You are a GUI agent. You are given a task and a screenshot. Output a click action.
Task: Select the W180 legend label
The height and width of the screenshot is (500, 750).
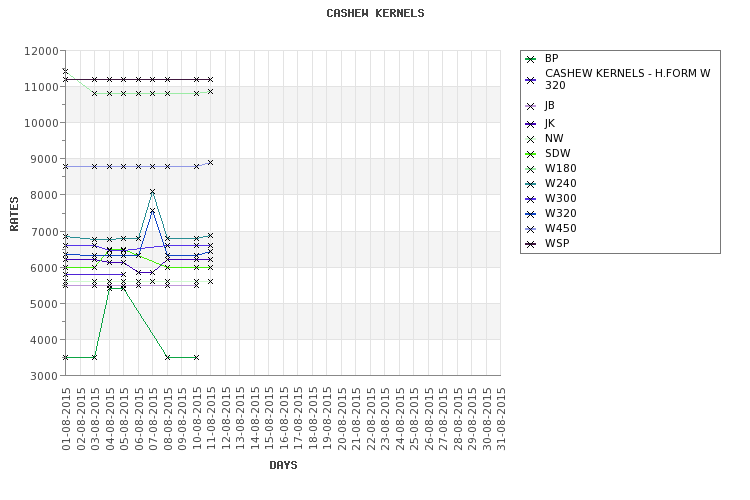(x=561, y=168)
